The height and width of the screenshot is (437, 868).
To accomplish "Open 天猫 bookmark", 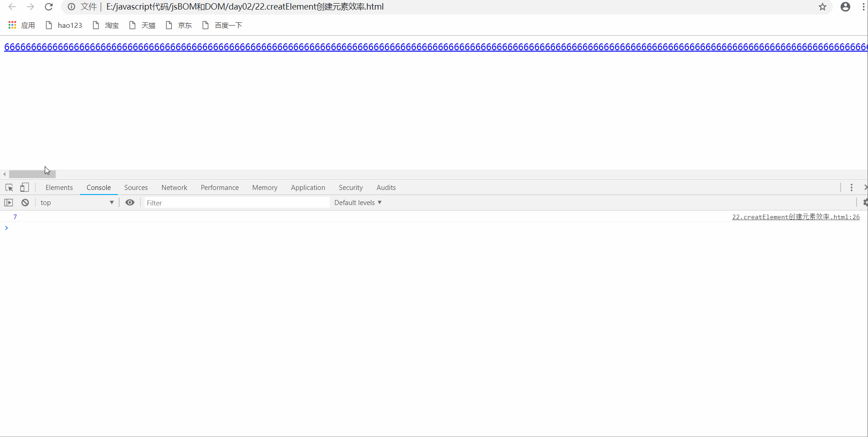I will 142,25.
